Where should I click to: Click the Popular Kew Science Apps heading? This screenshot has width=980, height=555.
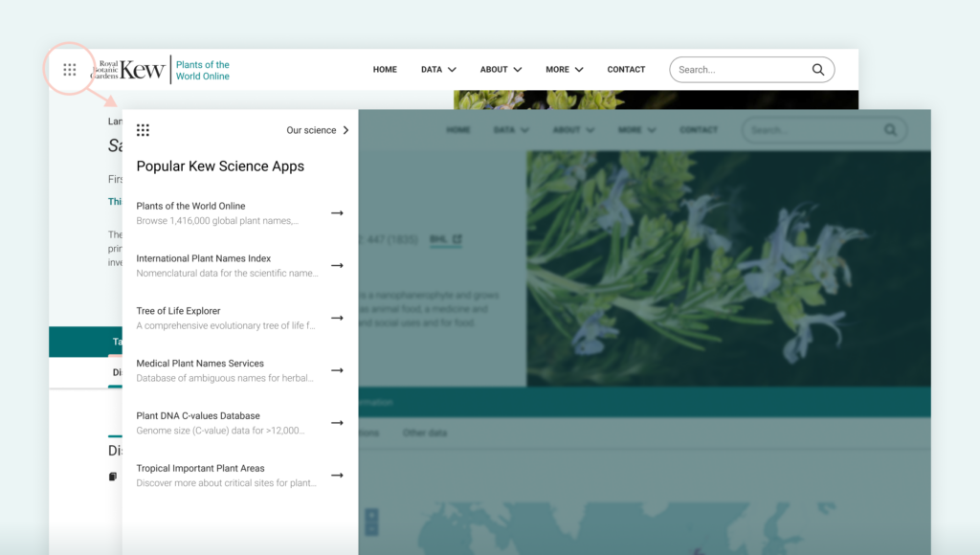tap(220, 166)
